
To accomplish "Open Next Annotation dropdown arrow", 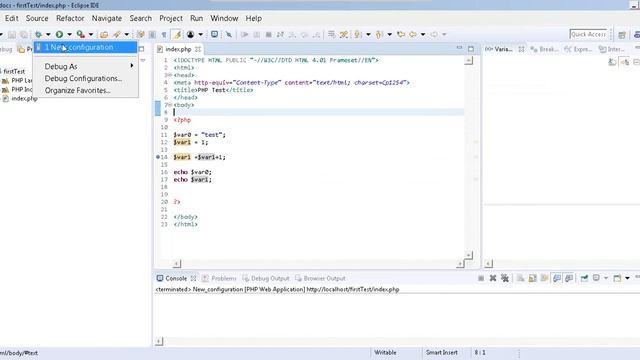I will pyautogui.click(x=368, y=35).
